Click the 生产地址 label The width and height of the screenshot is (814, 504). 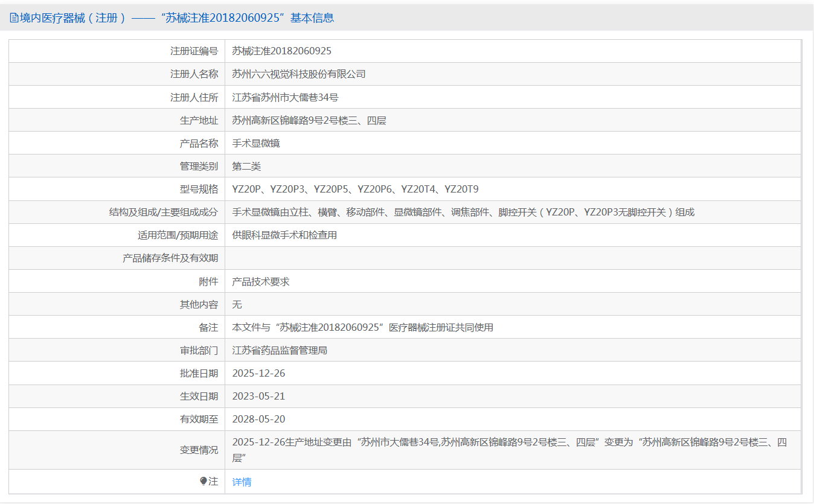pyautogui.click(x=199, y=120)
